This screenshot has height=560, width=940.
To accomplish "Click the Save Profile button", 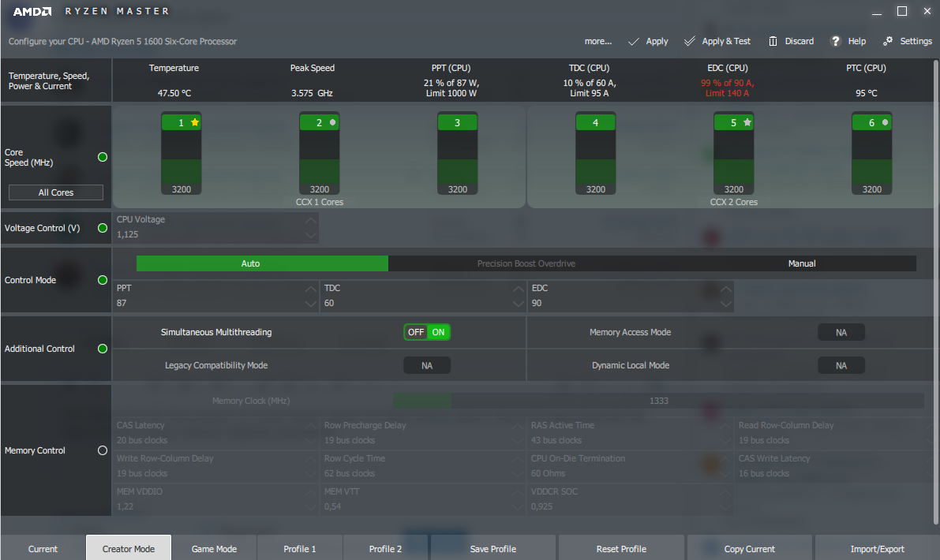I will pyautogui.click(x=492, y=549).
